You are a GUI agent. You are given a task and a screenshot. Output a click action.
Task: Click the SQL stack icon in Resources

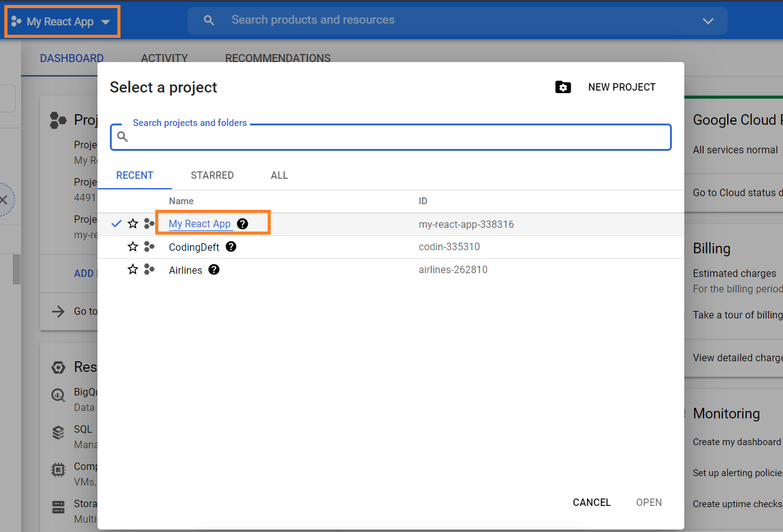pos(58,431)
